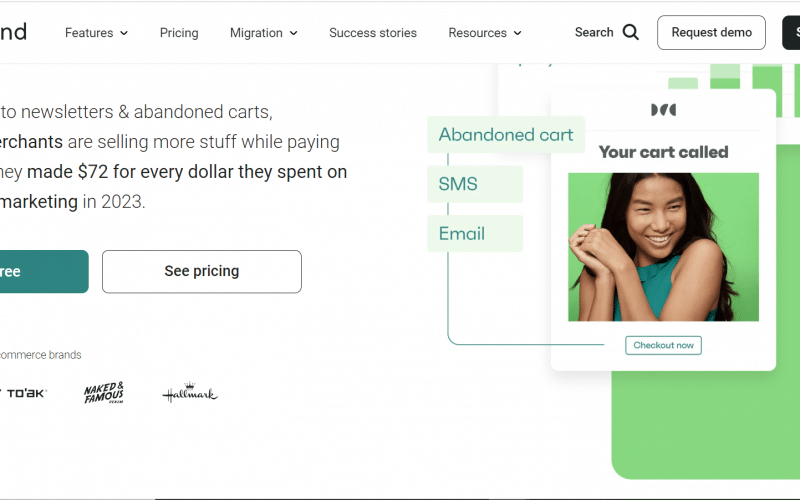Screen dimensions: 800x500
Task: Click the green start free button
Action: (40, 271)
